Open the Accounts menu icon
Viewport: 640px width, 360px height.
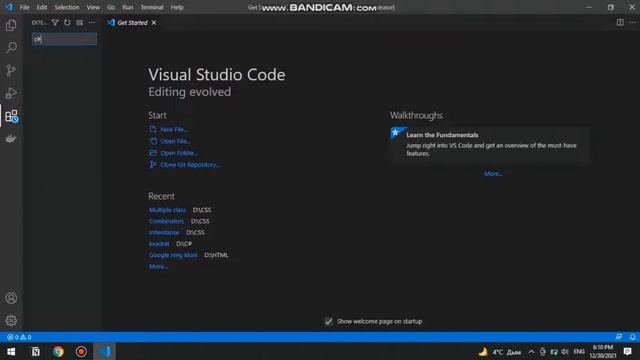tap(11, 298)
